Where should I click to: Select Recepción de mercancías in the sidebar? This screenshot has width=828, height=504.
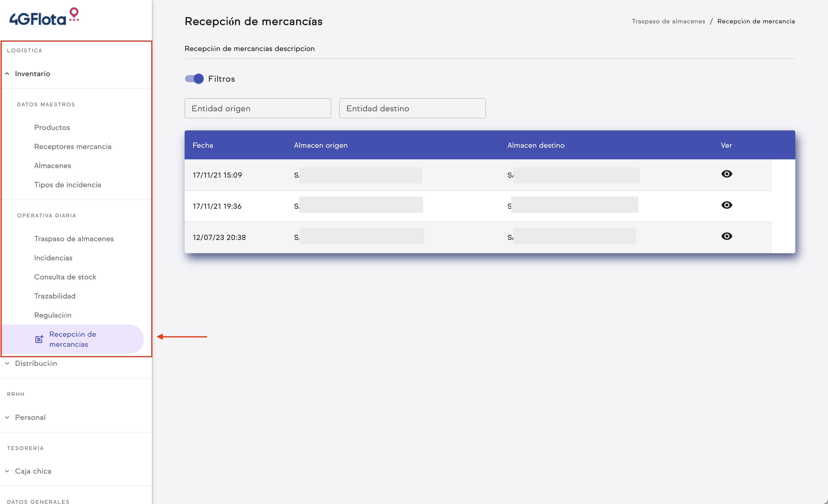(73, 339)
